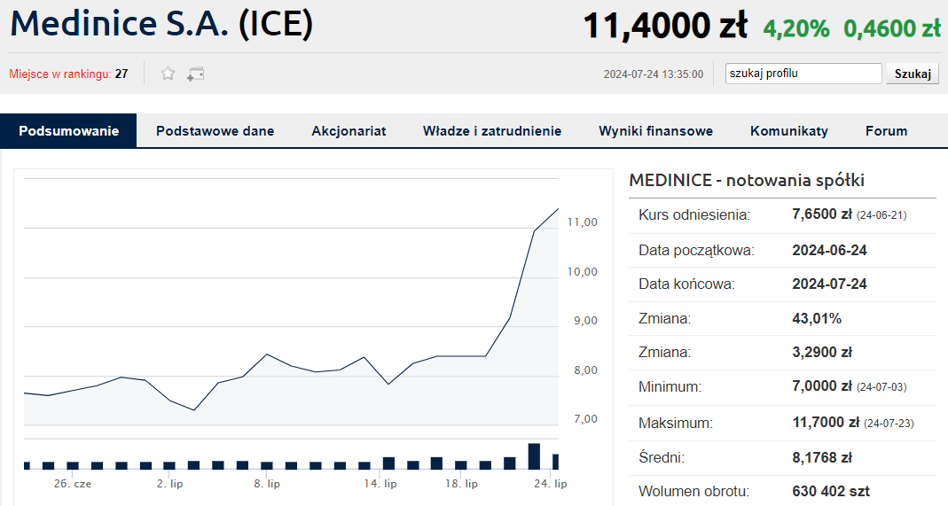948x506 pixels.
Task: Select chart y-axis label 8,00
Action: click(585, 371)
